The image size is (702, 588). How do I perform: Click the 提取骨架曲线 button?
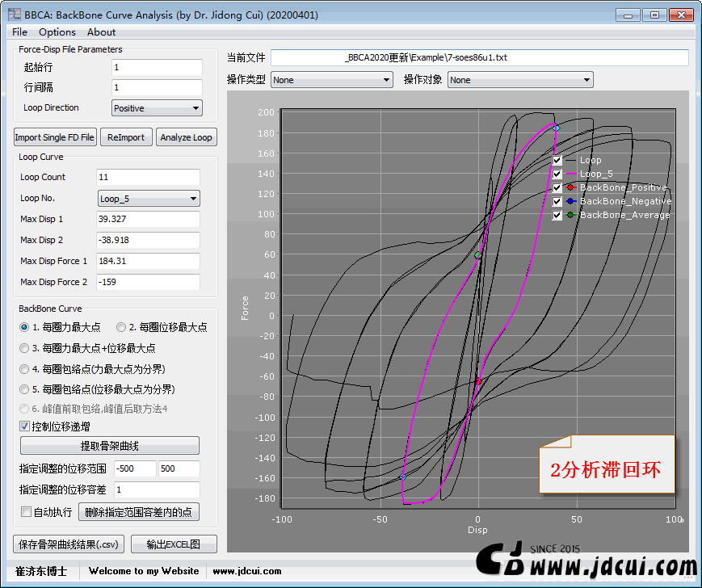tap(110, 446)
